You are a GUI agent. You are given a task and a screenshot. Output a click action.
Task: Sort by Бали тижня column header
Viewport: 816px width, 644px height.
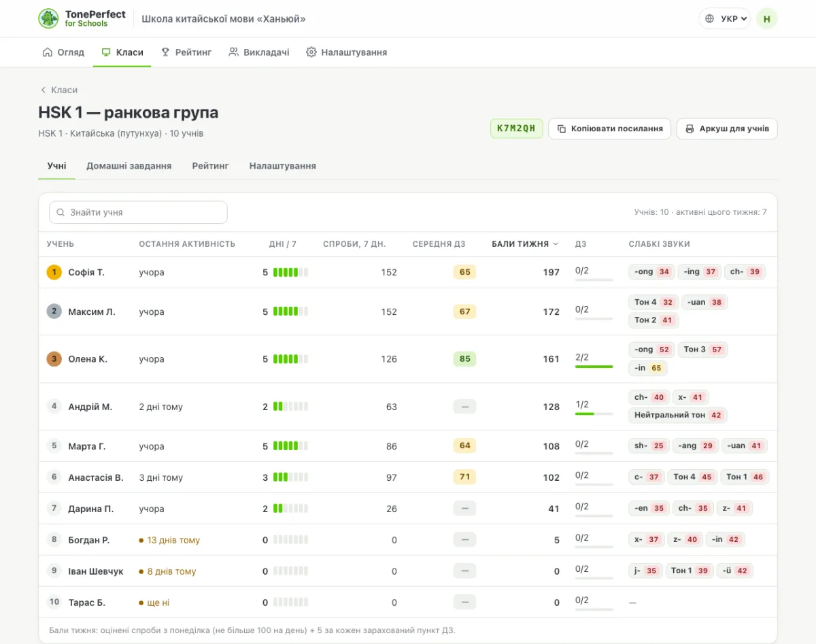tap(525, 244)
